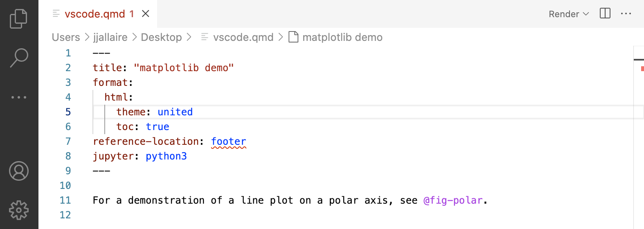The width and height of the screenshot is (644, 229).
Task: Split the editor to the right
Action: pyautogui.click(x=605, y=13)
